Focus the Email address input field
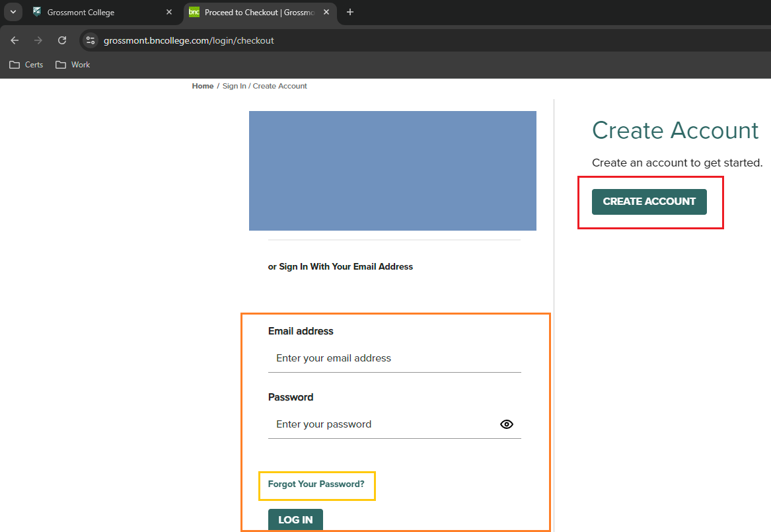771x532 pixels. [394, 358]
